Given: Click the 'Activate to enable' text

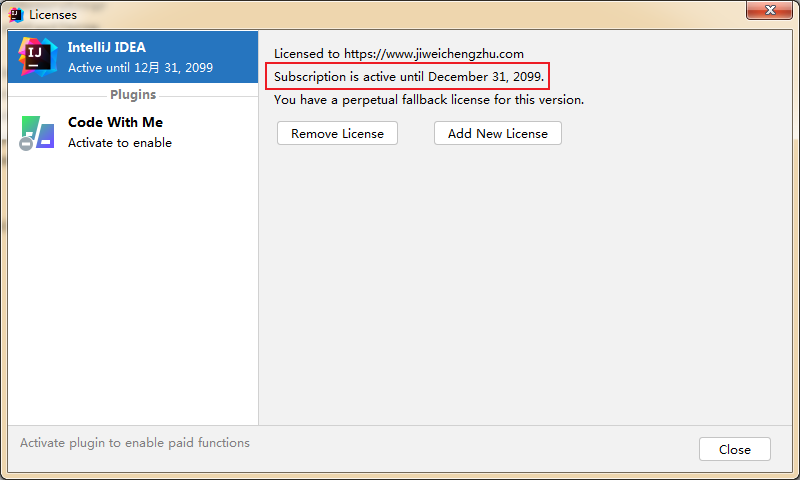Looking at the screenshot, I should pyautogui.click(x=120, y=143).
